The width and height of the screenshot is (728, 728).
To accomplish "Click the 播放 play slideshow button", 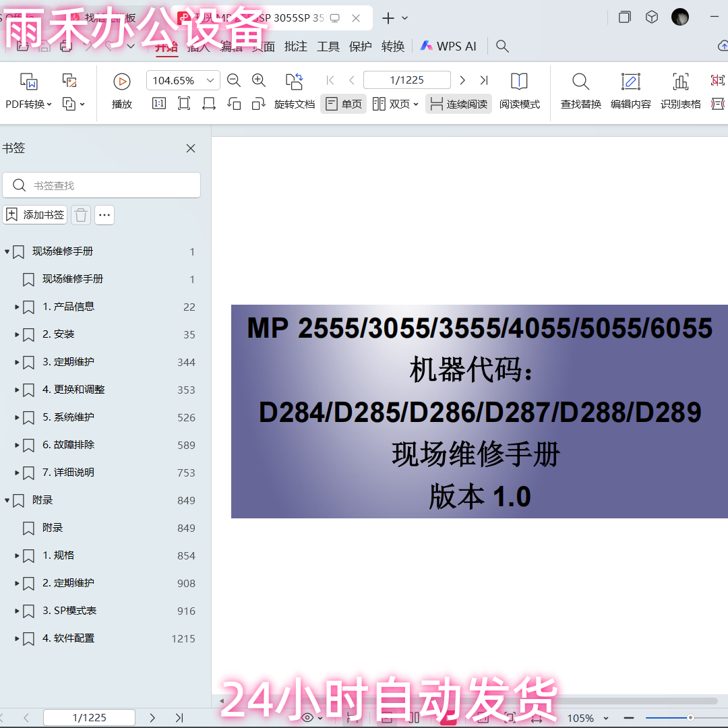I will pos(122,91).
